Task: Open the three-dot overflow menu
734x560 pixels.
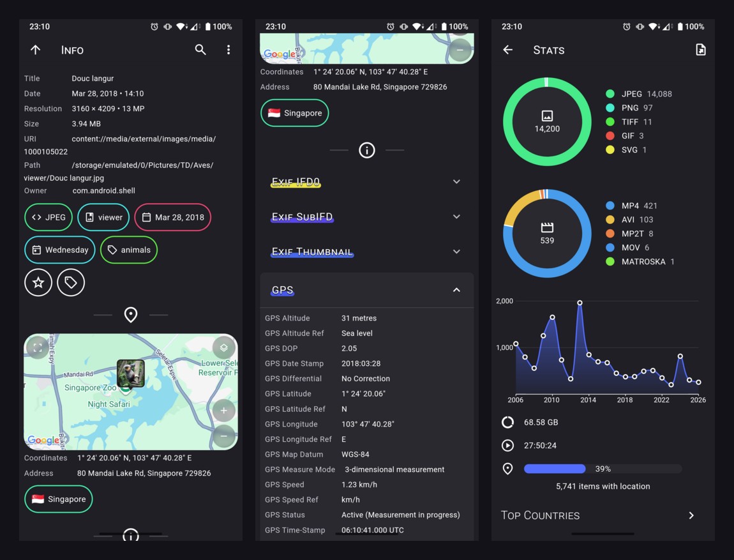Action: pos(228,50)
